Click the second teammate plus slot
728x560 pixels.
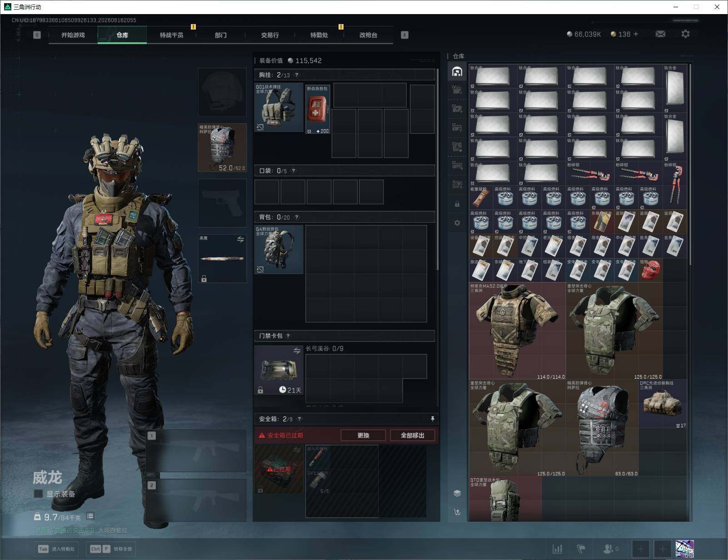tap(663, 549)
